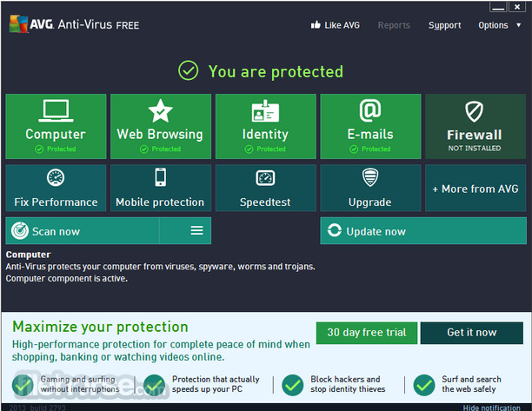532x411 pixels.
Task: Click the Get it now button
Action: tap(472, 333)
